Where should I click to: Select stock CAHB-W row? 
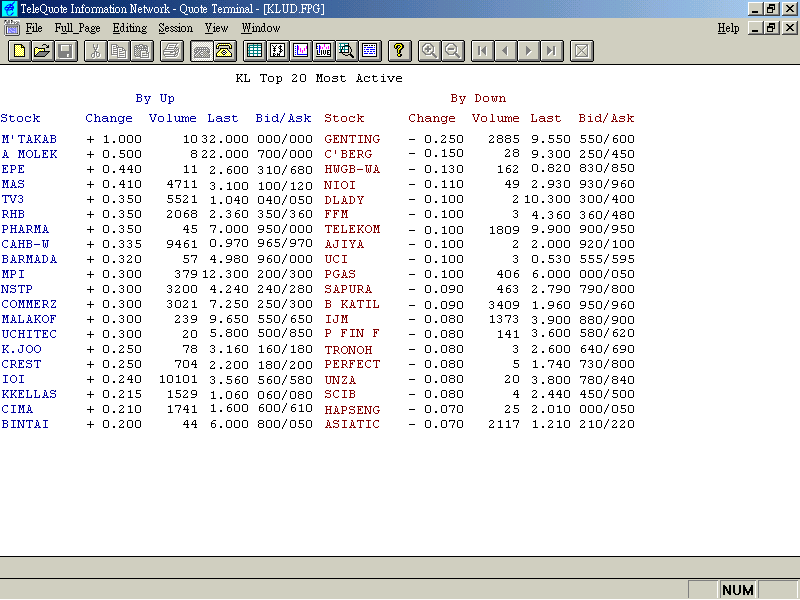point(25,244)
